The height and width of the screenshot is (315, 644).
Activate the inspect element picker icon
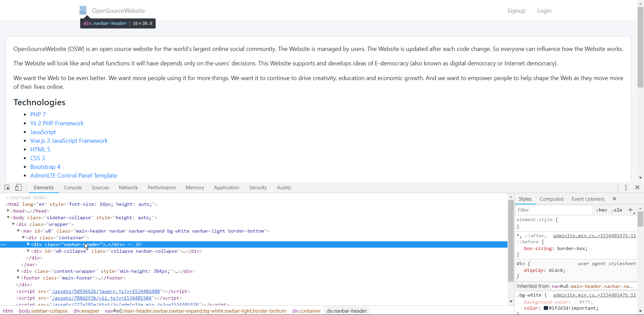pos(7,188)
